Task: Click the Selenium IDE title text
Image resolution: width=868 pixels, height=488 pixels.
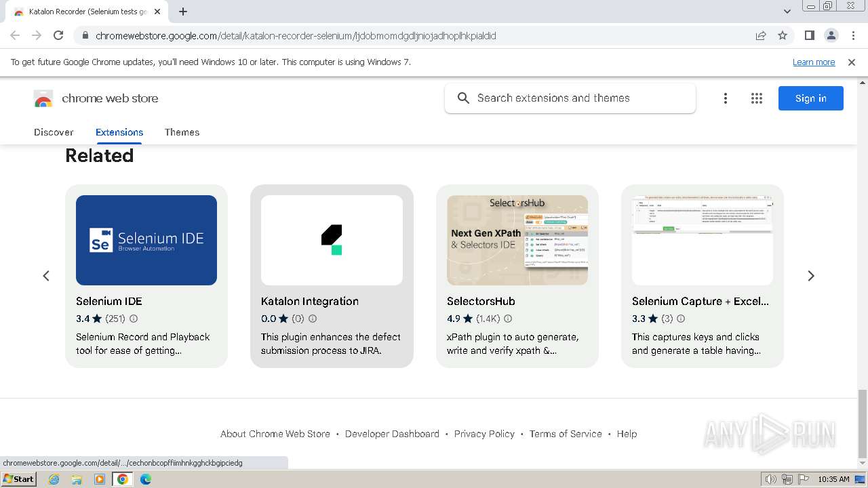Action: (109, 302)
